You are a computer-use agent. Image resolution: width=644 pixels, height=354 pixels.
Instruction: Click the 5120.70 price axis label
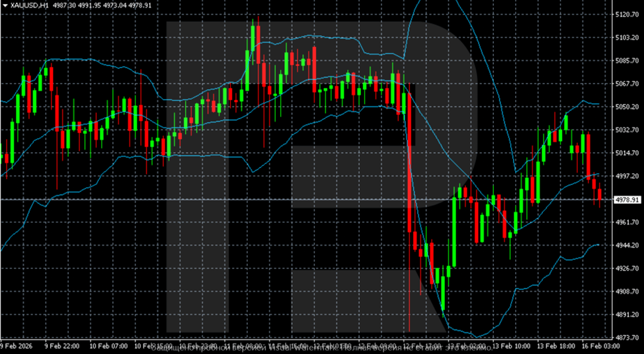(627, 15)
